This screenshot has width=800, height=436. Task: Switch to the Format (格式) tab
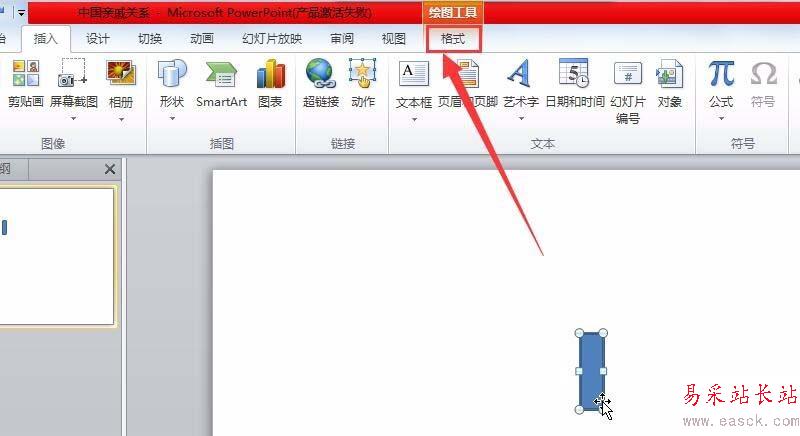[x=453, y=39]
